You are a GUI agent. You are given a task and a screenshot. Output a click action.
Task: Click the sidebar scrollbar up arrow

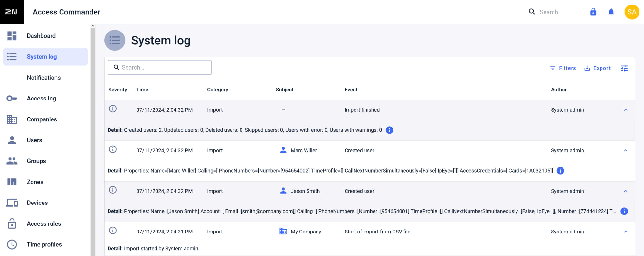[93, 26]
